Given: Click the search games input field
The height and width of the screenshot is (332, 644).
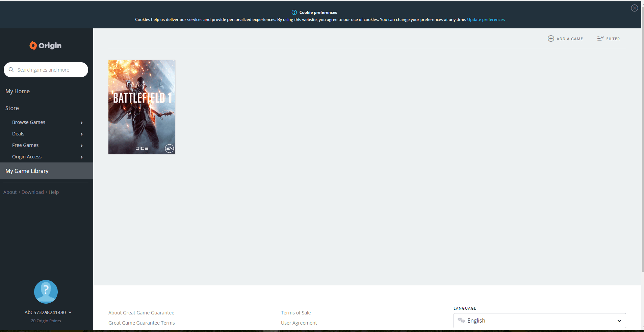Looking at the screenshot, I should tap(46, 70).
